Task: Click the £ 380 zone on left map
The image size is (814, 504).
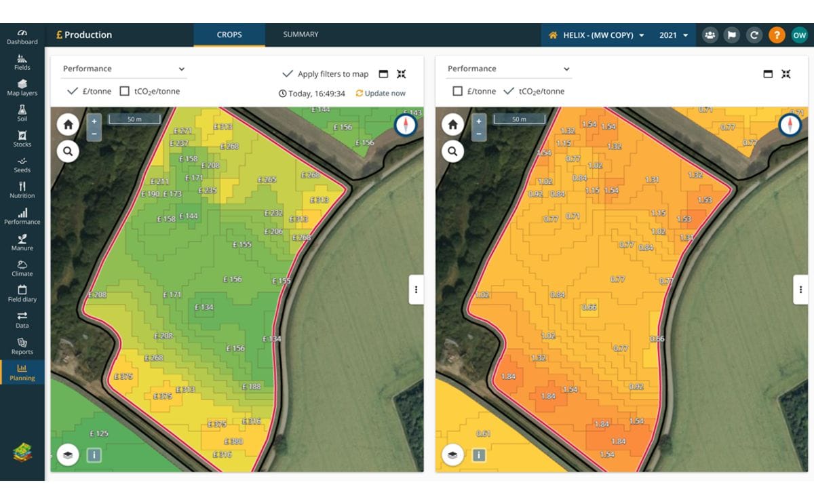Action: (x=233, y=442)
